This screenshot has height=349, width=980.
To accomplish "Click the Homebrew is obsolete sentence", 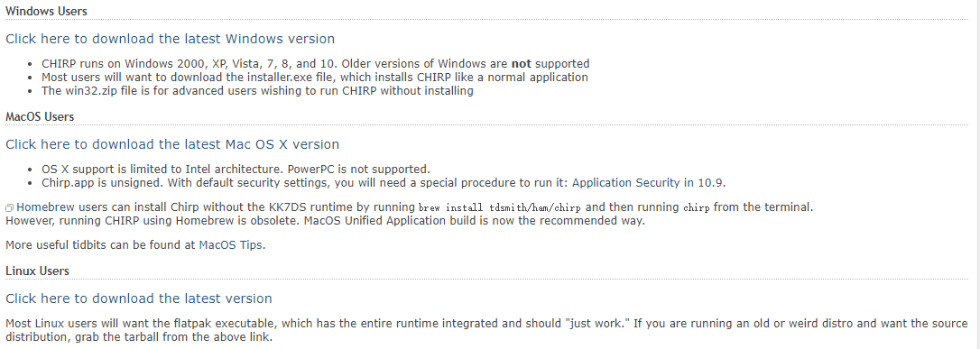I will pos(325,221).
